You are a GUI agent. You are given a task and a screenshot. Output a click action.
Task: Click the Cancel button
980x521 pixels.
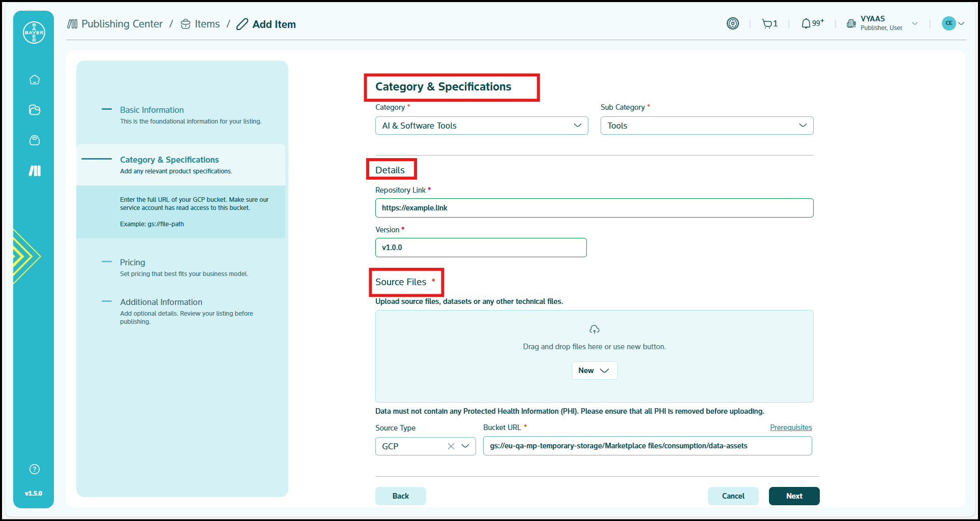click(733, 496)
